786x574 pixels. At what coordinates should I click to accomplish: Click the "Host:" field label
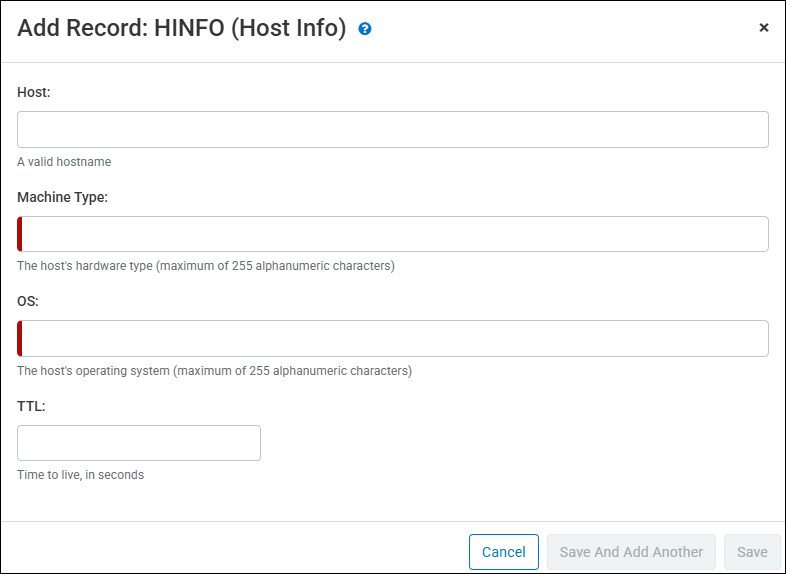pyautogui.click(x=34, y=92)
